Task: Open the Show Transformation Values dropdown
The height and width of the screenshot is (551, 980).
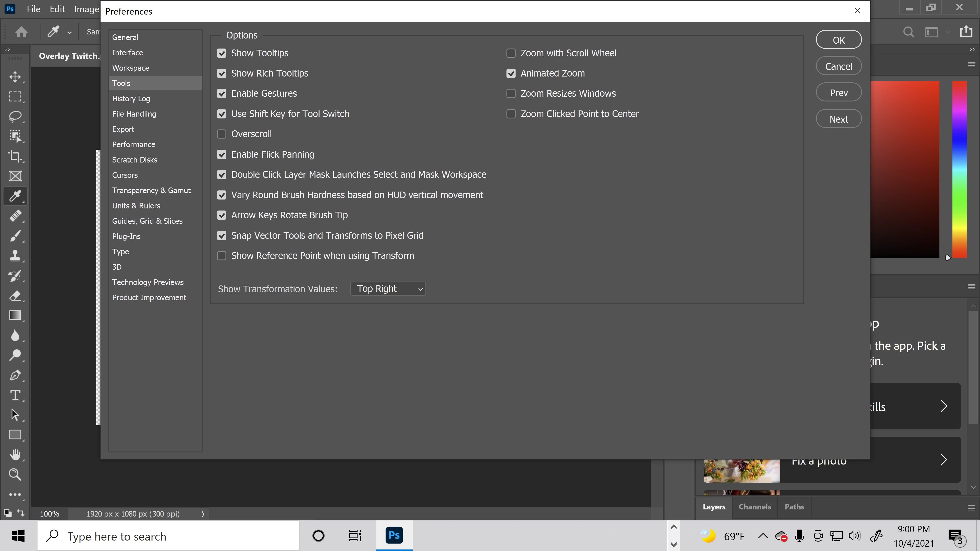Action: click(388, 289)
